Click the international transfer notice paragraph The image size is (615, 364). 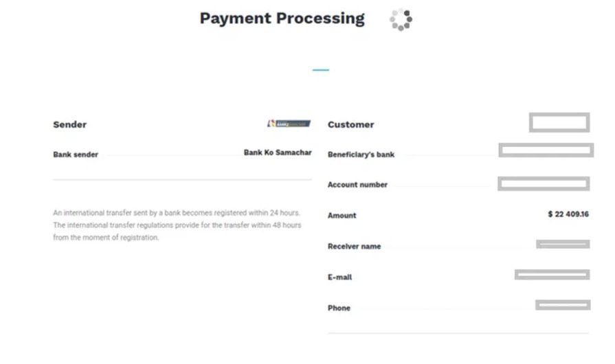(177, 225)
